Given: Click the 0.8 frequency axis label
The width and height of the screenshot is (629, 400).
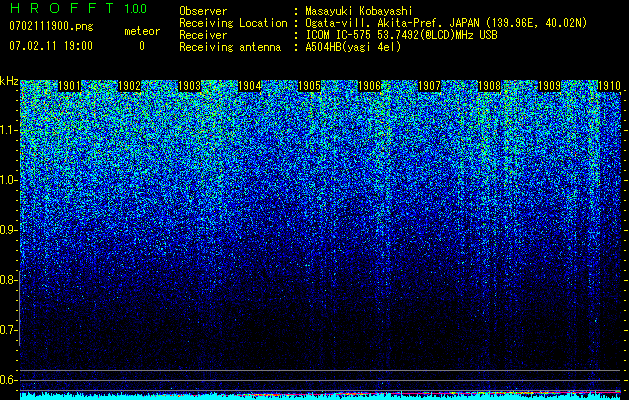Looking at the screenshot, I should 9,280.
